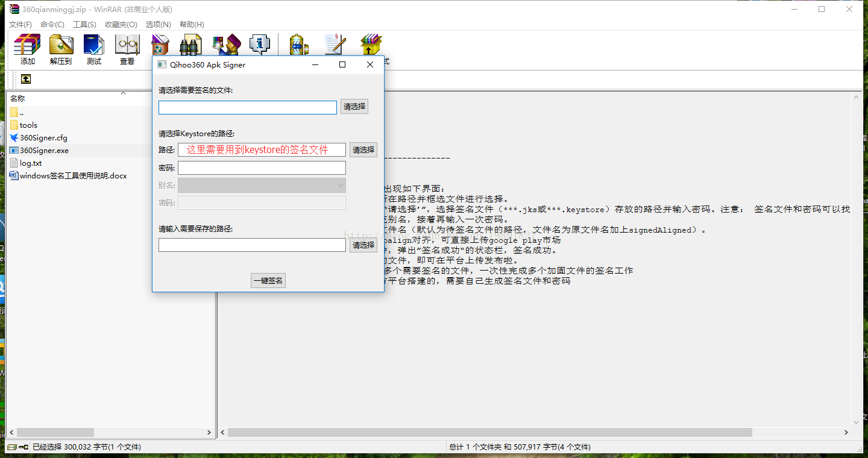This screenshot has height=458, width=868.
Task: Open the 收藏夹(O) menu
Action: click(121, 25)
